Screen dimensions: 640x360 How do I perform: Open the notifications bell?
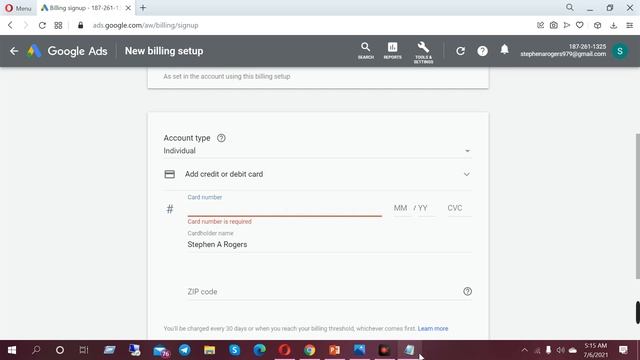(504, 50)
